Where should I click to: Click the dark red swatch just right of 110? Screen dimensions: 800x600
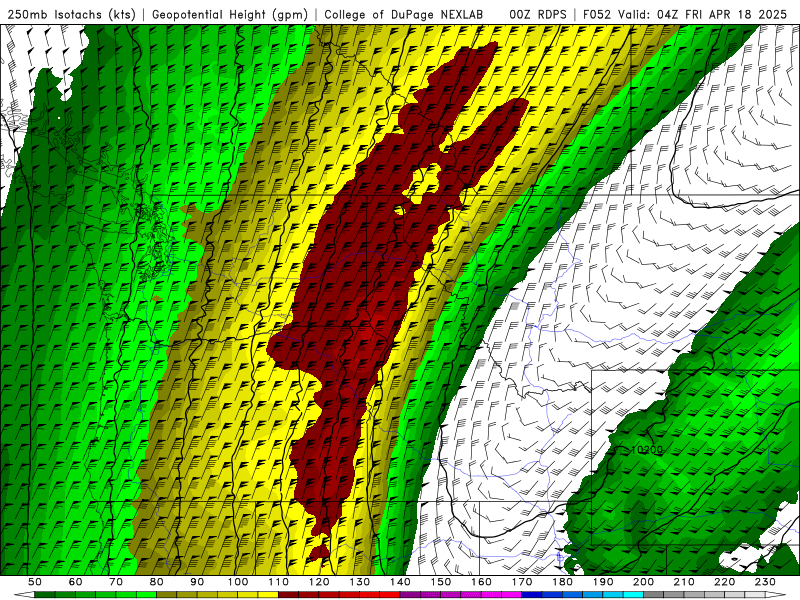(x=288, y=595)
